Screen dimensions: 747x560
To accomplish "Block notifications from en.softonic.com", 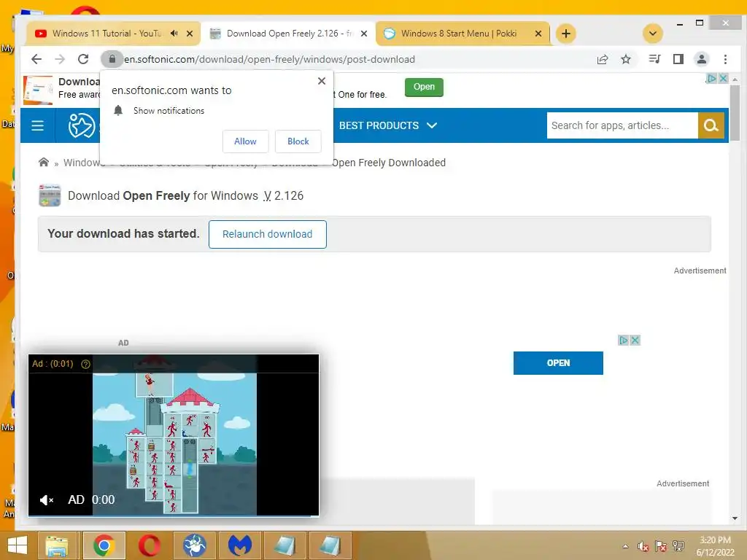I will pos(298,141).
